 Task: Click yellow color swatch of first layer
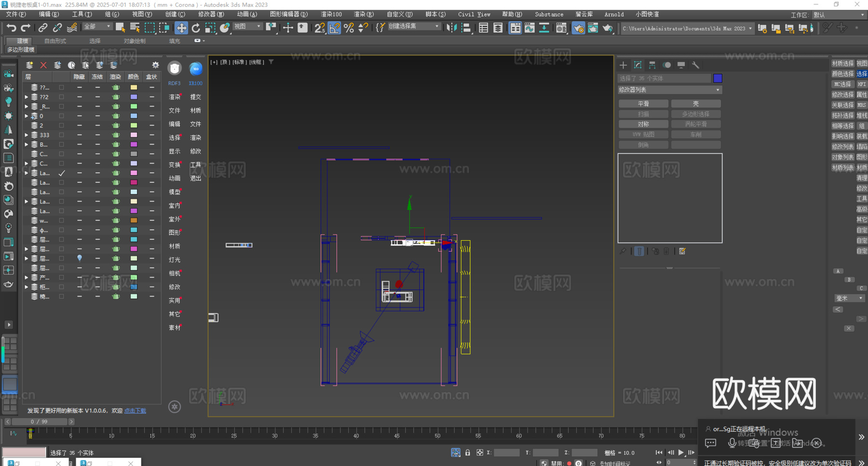[x=134, y=87]
